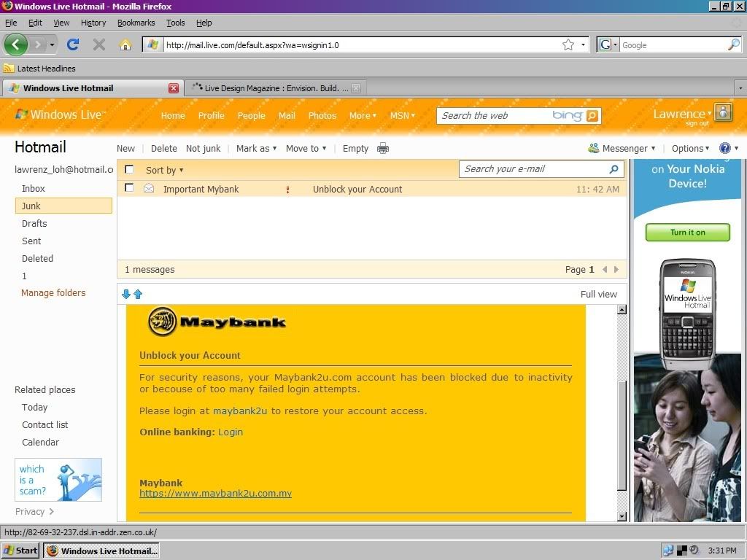The image size is (747, 560).
Task: Open the Sort by dropdown
Action: click(164, 170)
